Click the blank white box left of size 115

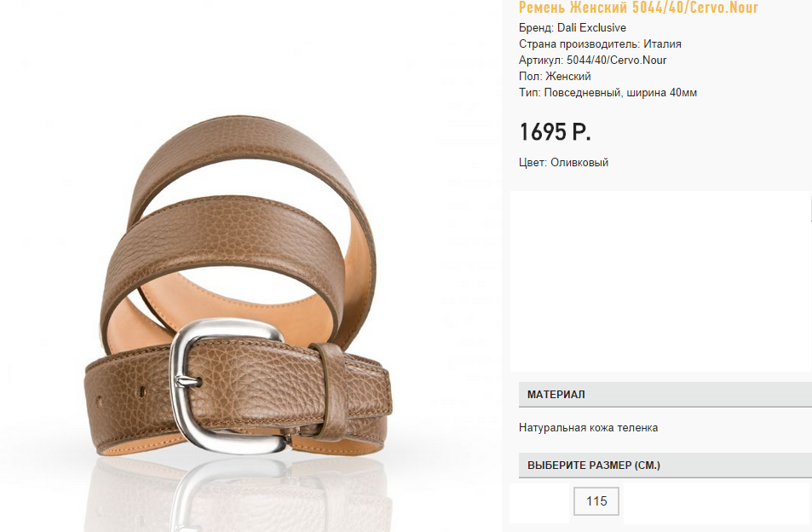[x=539, y=503]
